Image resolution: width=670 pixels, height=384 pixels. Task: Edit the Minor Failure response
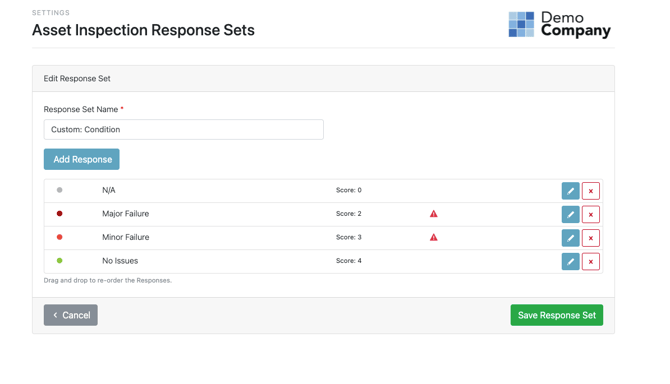coord(570,238)
